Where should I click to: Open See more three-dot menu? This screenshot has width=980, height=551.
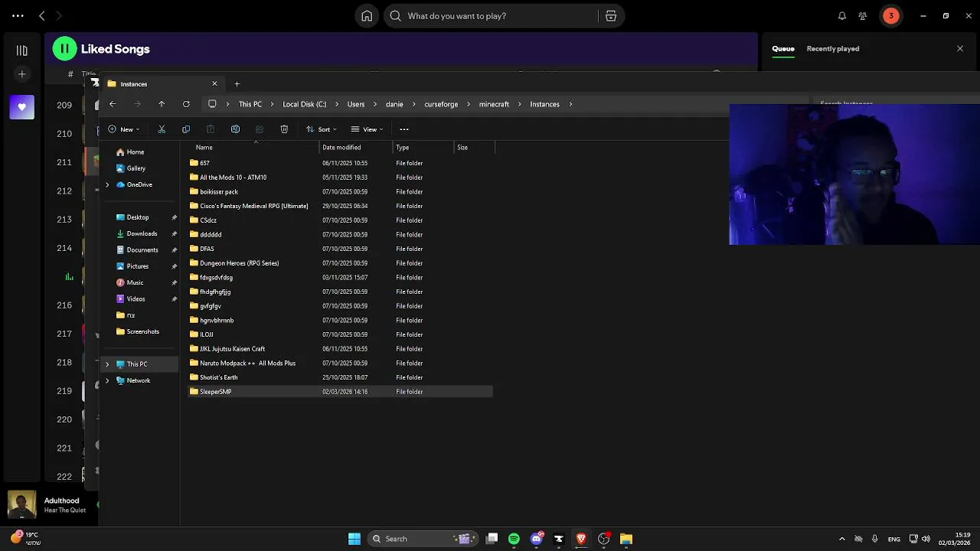404,129
